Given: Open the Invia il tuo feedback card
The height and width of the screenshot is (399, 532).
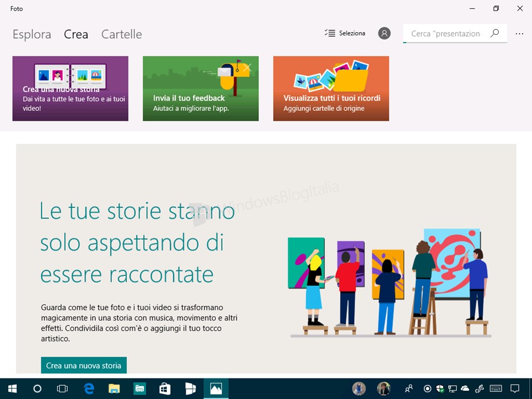Looking at the screenshot, I should 201,89.
